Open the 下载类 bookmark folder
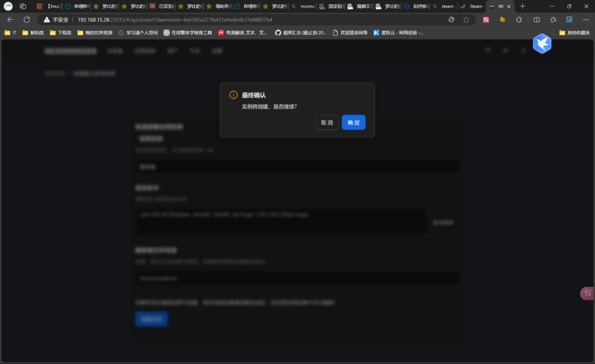Viewport: 595px width, 364px height. 60,33
